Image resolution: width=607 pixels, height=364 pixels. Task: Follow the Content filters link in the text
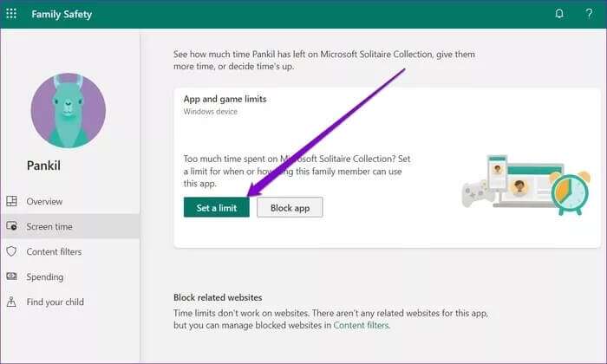(361, 325)
